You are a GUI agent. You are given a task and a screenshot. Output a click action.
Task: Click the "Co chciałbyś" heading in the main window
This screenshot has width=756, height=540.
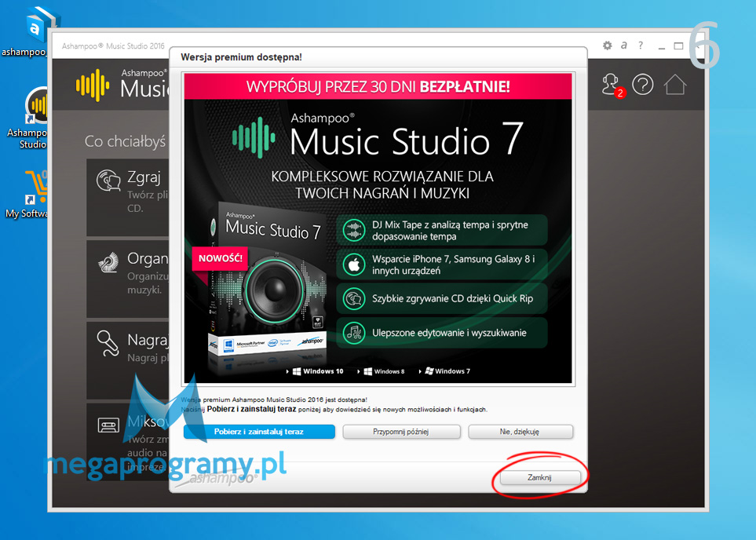126,141
